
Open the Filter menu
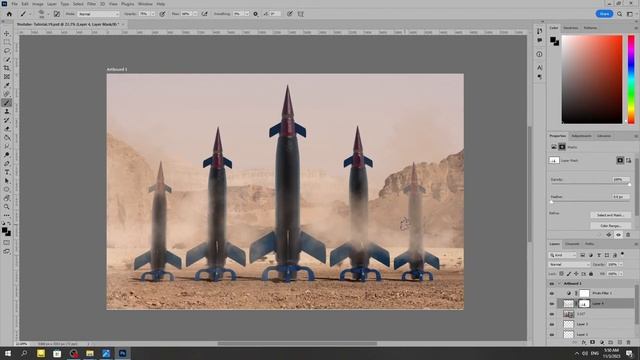coord(91,4)
